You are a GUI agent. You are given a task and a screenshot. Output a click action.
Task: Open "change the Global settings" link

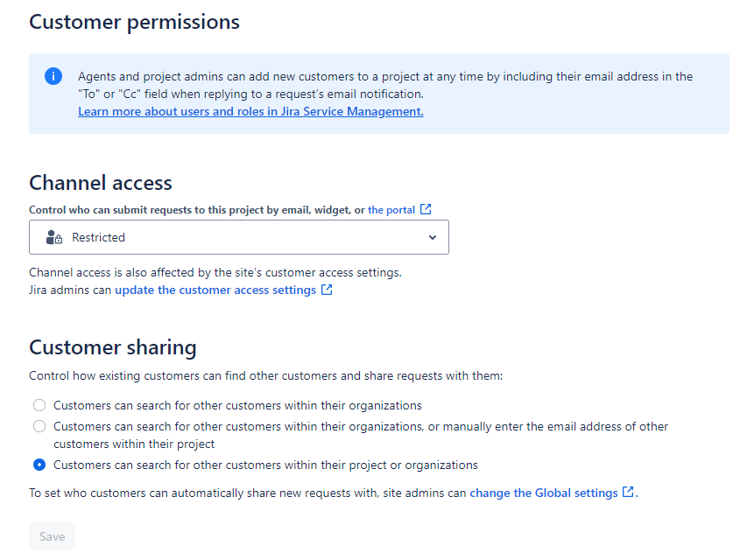click(544, 493)
